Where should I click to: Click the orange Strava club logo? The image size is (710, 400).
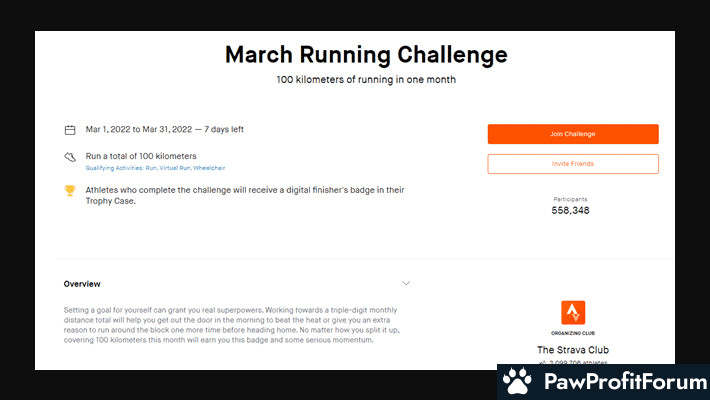point(573,312)
